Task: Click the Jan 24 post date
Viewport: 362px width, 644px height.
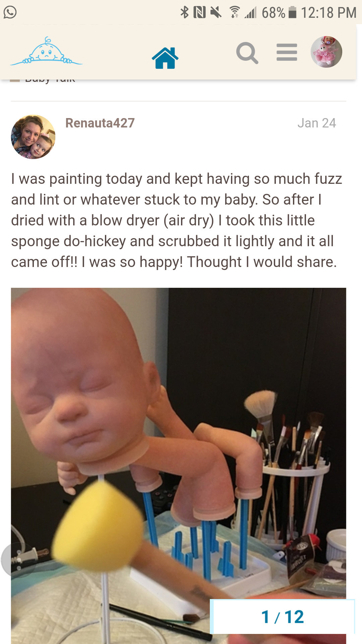Action: 316,123
